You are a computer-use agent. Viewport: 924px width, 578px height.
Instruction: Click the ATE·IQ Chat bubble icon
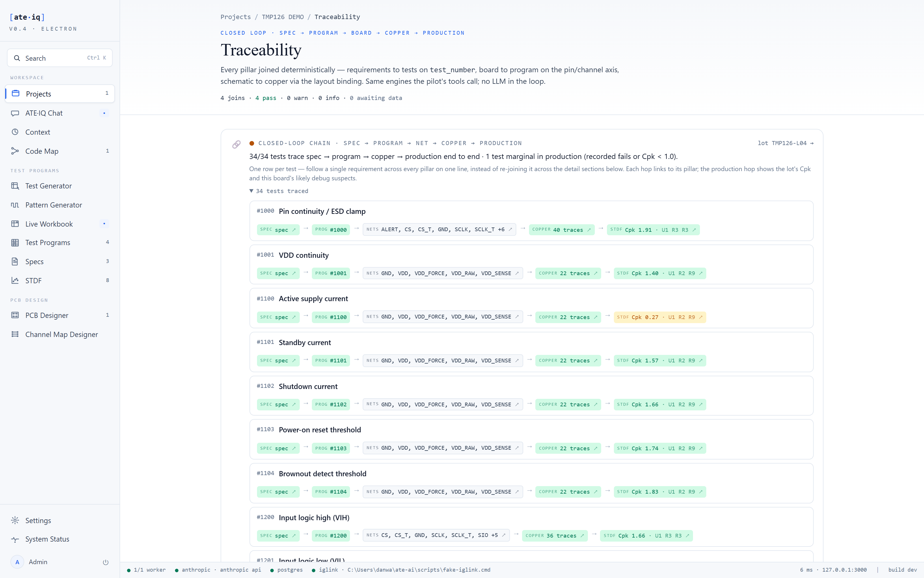click(15, 113)
